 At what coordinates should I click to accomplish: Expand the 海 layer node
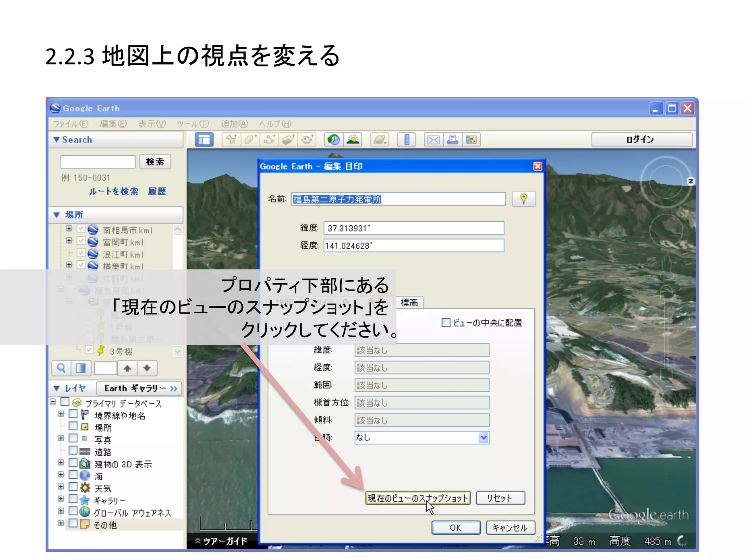pyautogui.click(x=61, y=474)
